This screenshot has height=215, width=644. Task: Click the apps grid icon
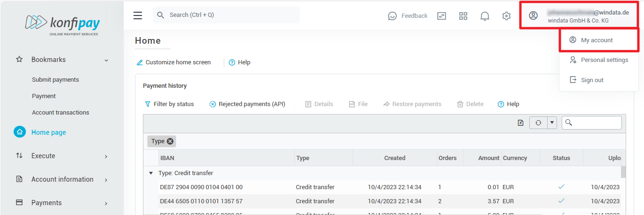point(463,16)
